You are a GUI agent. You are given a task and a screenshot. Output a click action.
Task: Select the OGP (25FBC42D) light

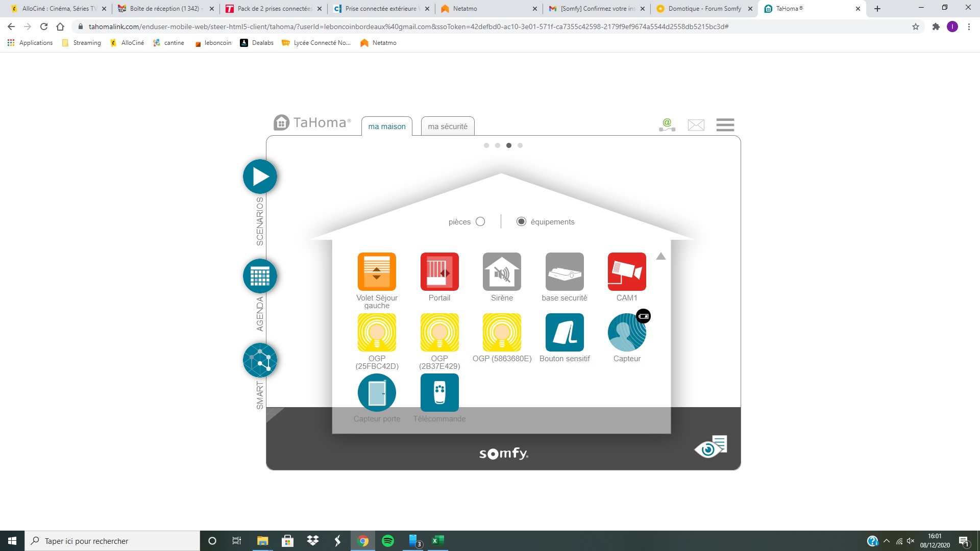pyautogui.click(x=377, y=332)
